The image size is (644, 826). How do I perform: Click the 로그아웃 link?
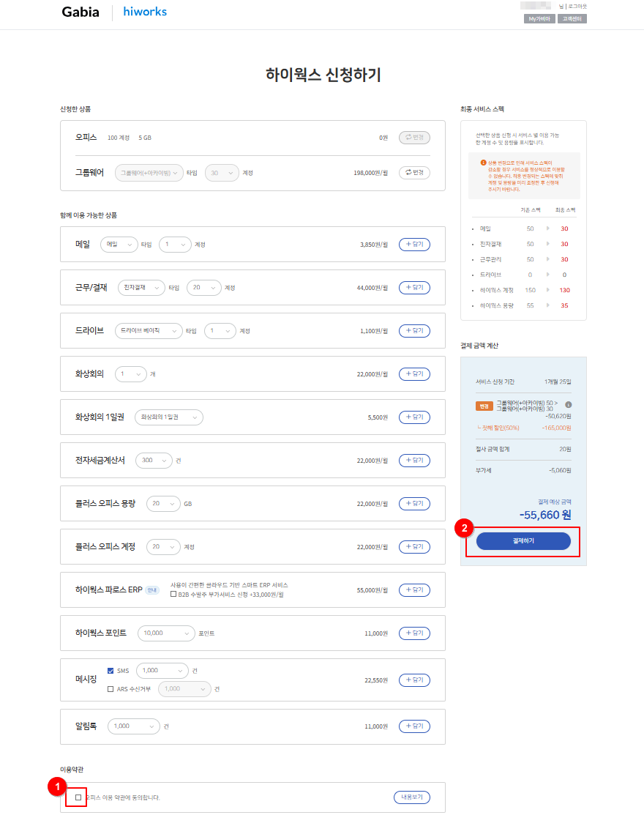(577, 6)
